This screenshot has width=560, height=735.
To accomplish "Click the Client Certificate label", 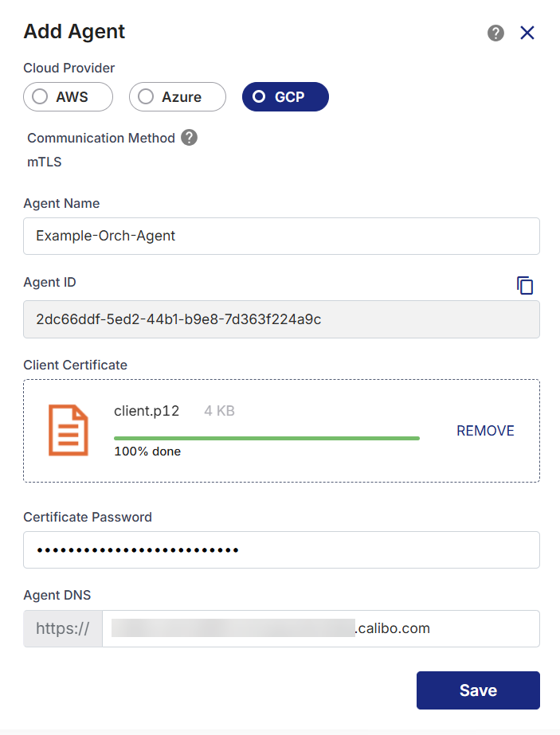I will 75,366.
